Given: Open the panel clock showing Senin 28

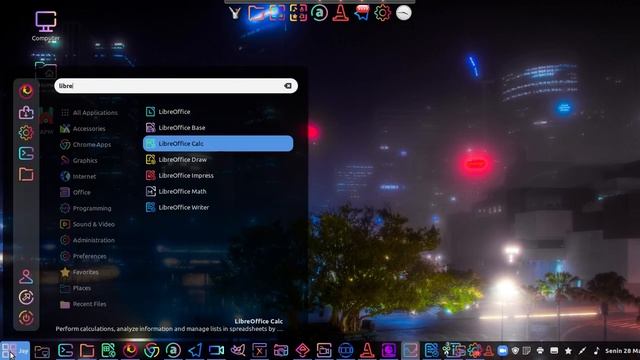Looking at the screenshot, I should click(622, 351).
